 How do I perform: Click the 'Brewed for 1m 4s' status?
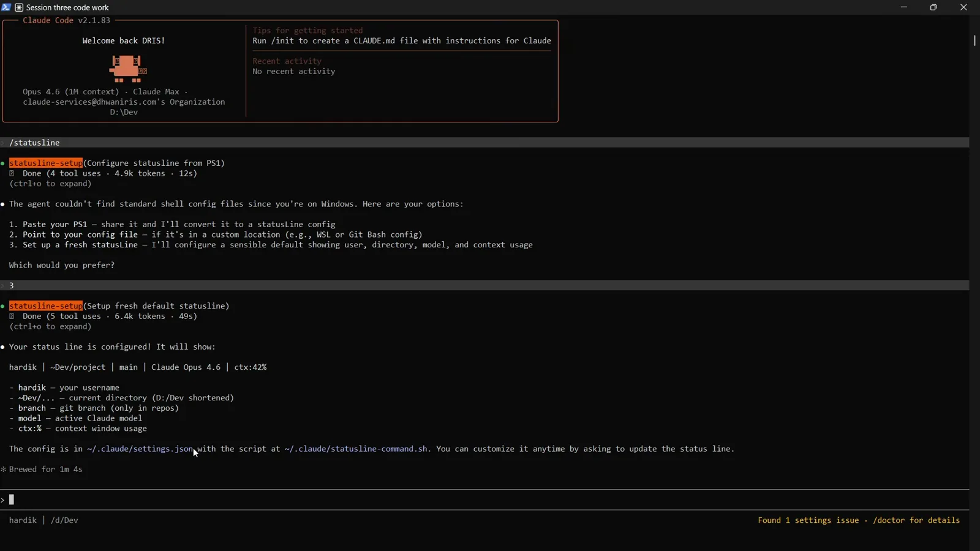tap(42, 469)
